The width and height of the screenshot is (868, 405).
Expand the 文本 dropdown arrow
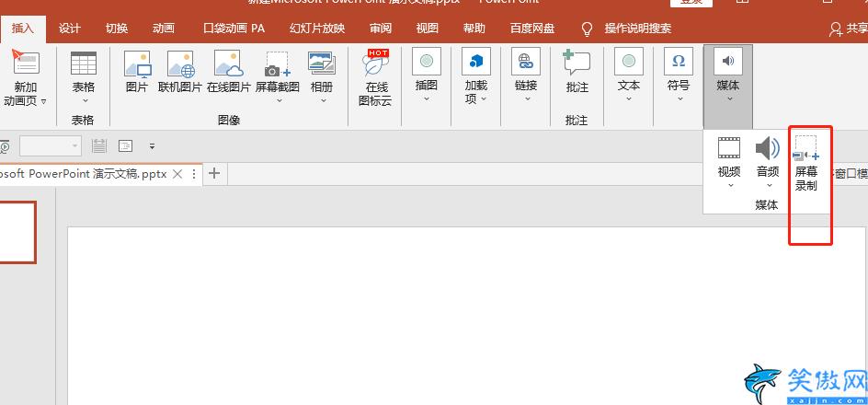629,99
